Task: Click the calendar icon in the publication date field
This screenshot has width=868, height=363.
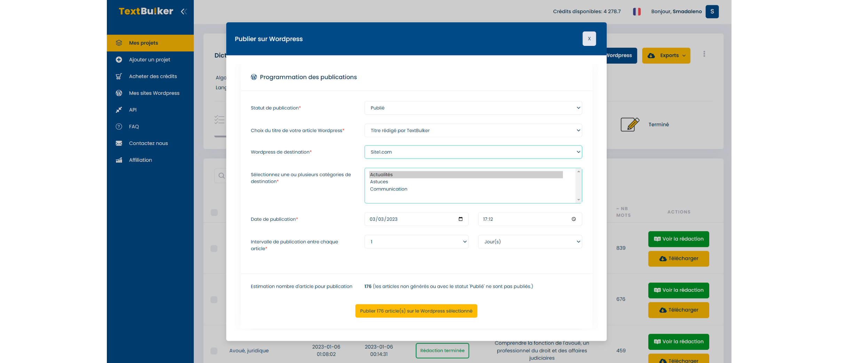Action: pos(460,219)
